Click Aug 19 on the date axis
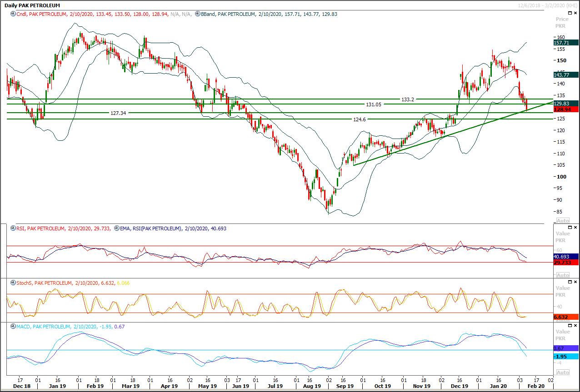 point(311,386)
